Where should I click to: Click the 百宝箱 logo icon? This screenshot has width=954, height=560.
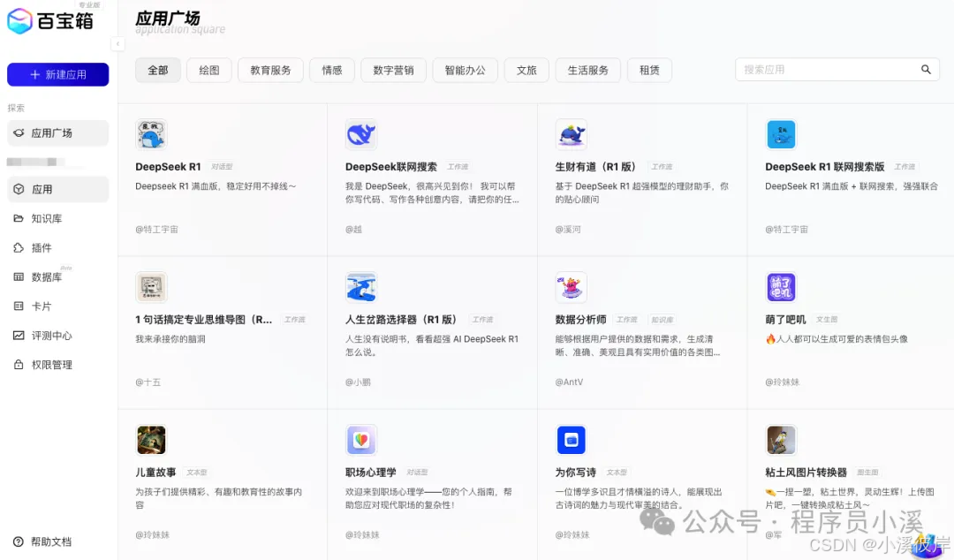pos(19,21)
